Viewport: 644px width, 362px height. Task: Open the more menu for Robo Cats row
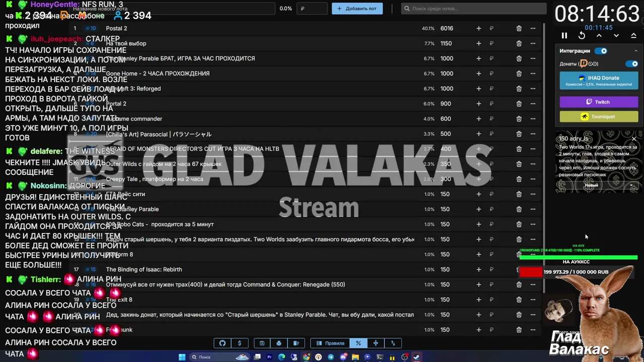[x=533, y=224]
